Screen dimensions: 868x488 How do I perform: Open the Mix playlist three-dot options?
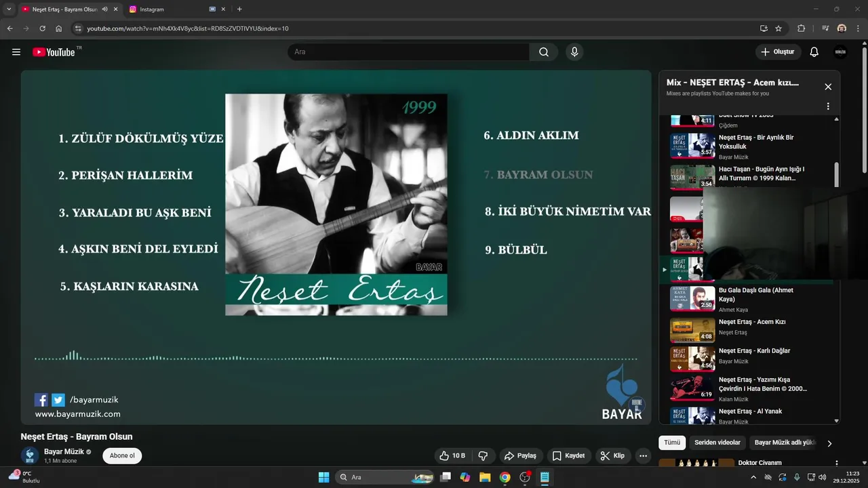[828, 106]
